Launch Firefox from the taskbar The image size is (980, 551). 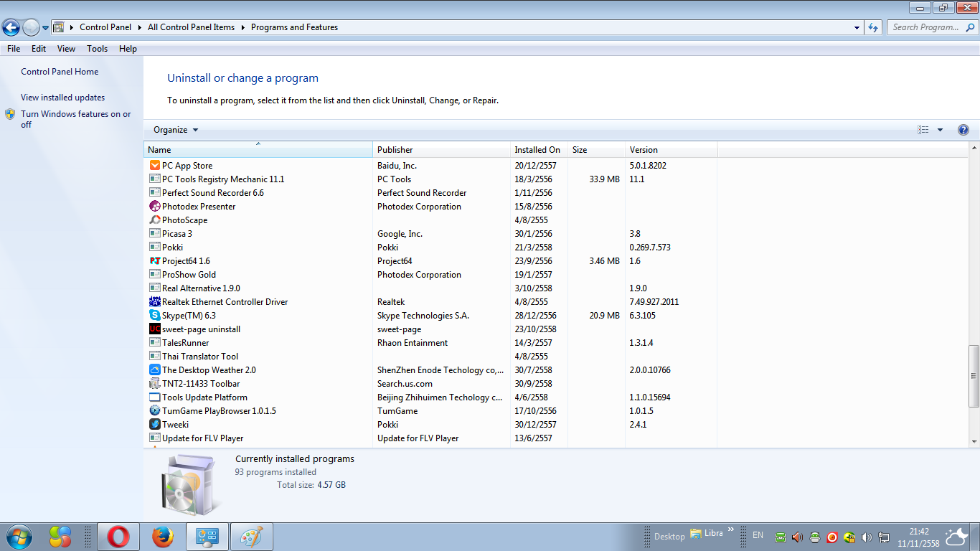(163, 537)
